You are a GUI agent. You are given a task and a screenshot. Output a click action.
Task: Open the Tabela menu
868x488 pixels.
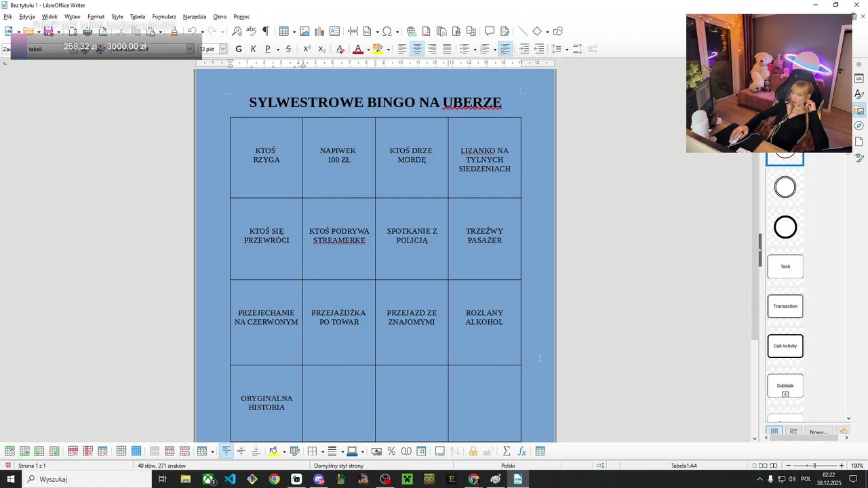pyautogui.click(x=138, y=16)
